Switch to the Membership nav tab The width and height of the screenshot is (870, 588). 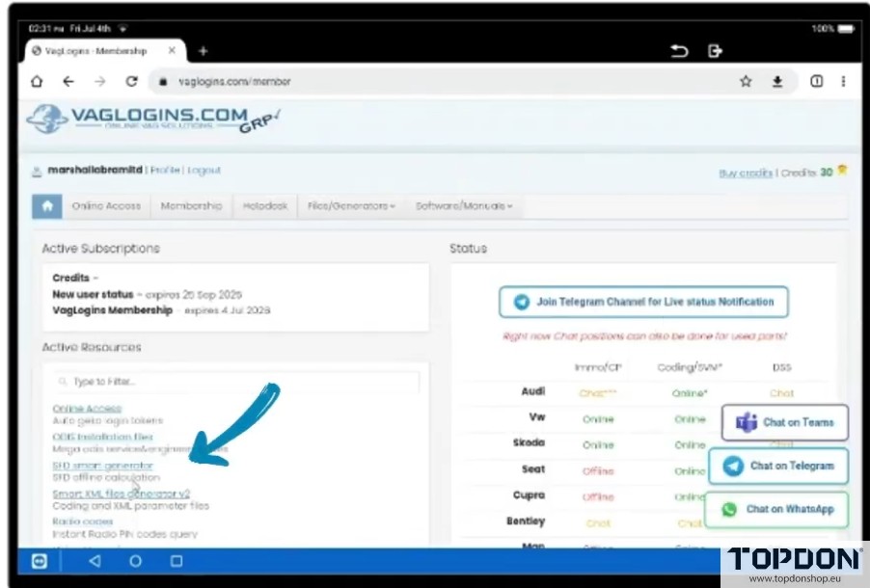pyautogui.click(x=191, y=206)
